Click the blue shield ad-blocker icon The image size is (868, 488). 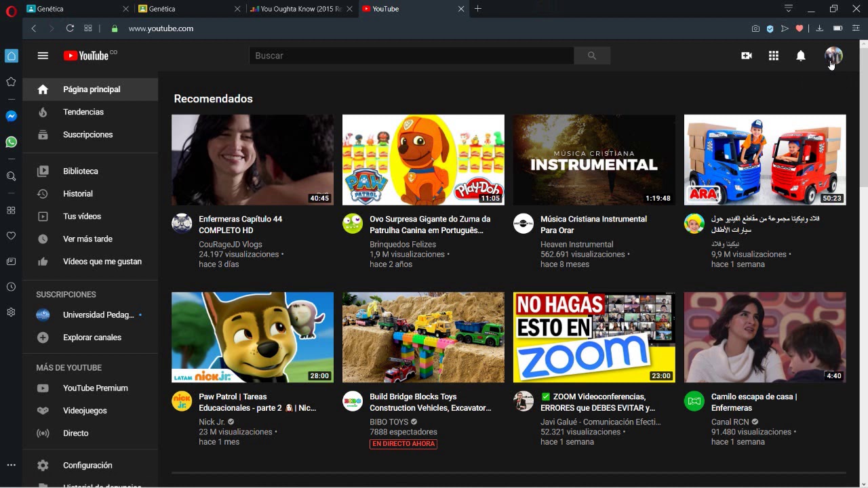[x=770, y=28]
